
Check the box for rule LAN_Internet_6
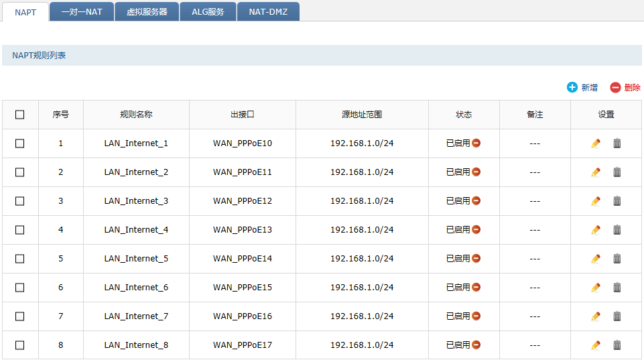pos(19,287)
